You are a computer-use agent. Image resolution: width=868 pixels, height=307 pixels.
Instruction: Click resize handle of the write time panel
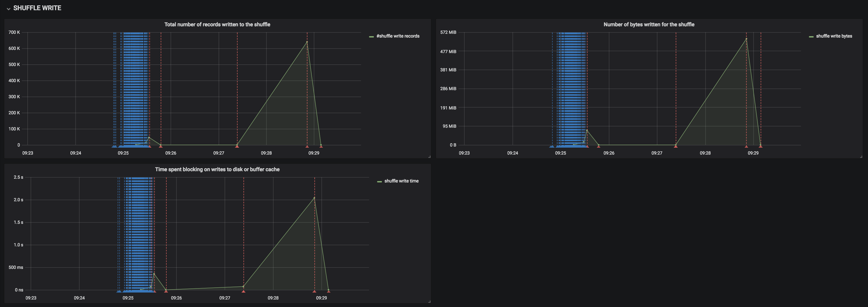429,302
